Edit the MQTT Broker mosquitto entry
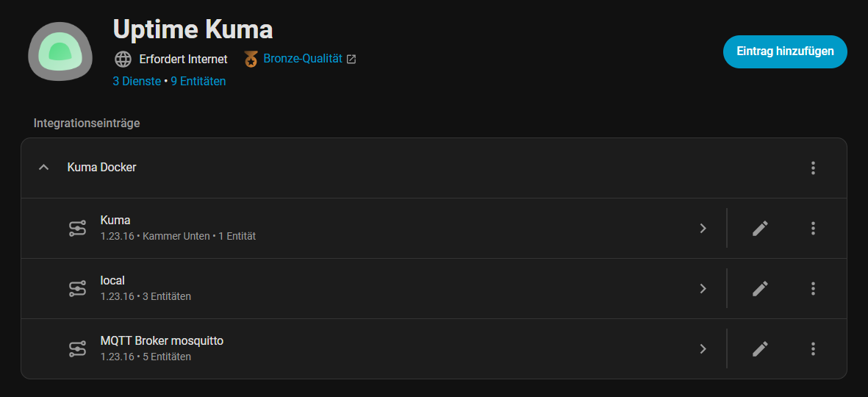Screen dimensions: 868x397 click(760, 348)
